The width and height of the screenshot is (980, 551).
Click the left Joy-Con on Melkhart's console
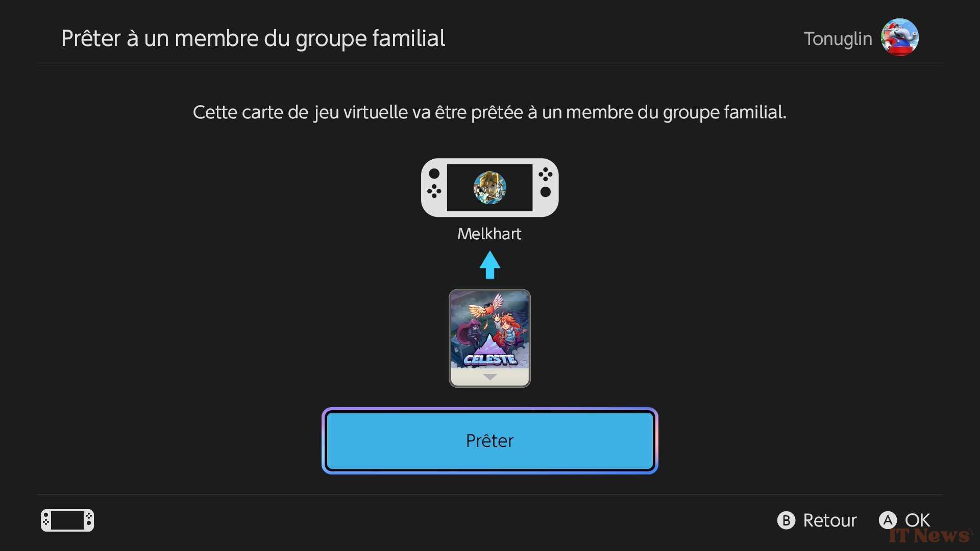coord(434,188)
